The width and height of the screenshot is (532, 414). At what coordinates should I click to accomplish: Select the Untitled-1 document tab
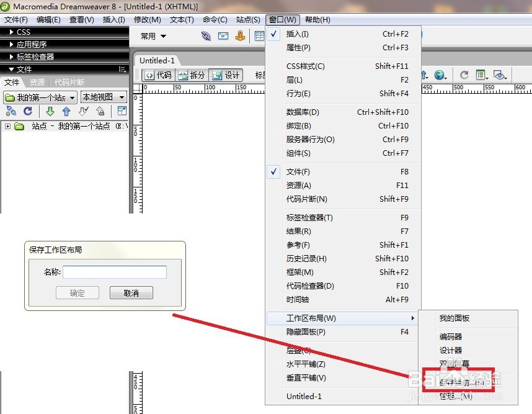click(157, 61)
